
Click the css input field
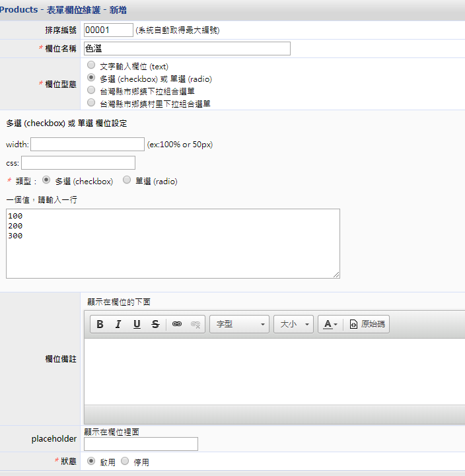point(78,163)
